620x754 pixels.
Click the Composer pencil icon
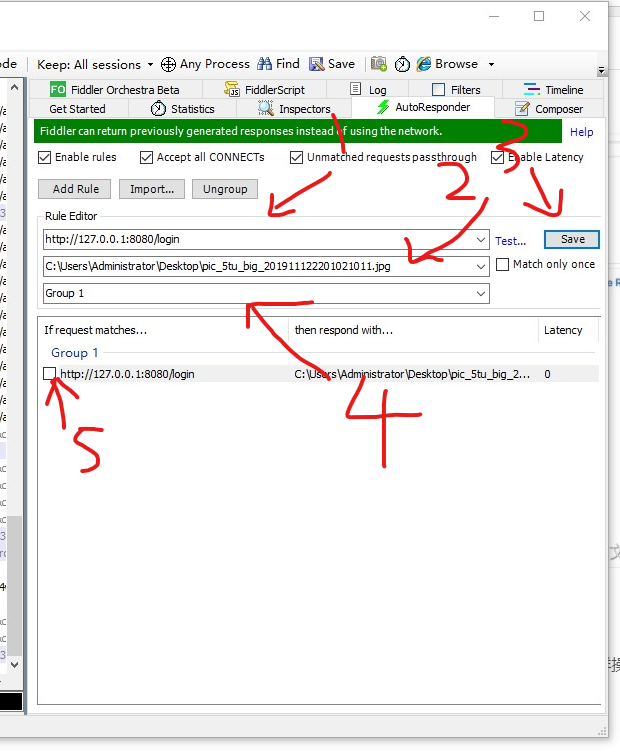[x=522, y=109]
